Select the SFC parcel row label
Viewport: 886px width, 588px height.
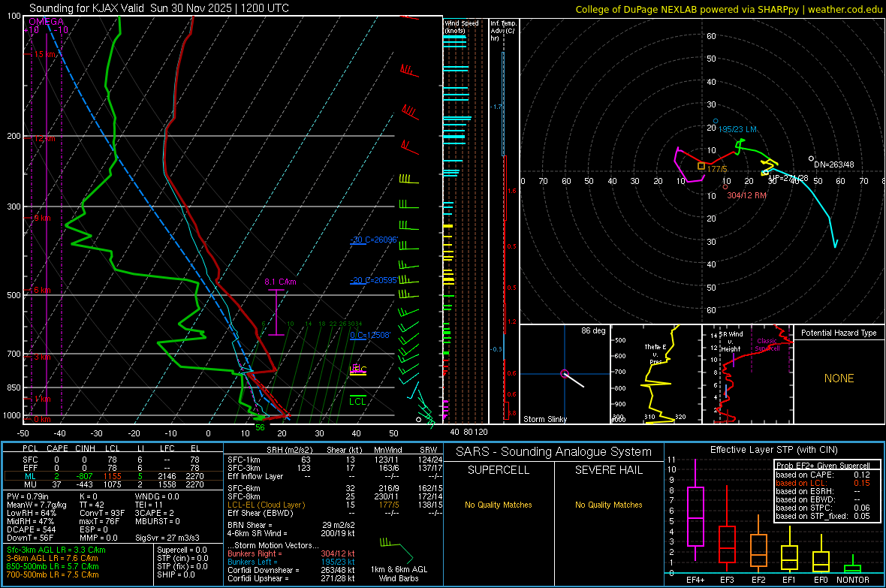[x=30, y=460]
